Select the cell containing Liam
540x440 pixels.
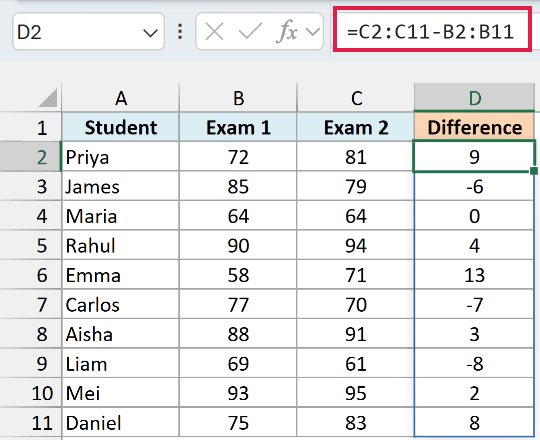tap(121, 364)
